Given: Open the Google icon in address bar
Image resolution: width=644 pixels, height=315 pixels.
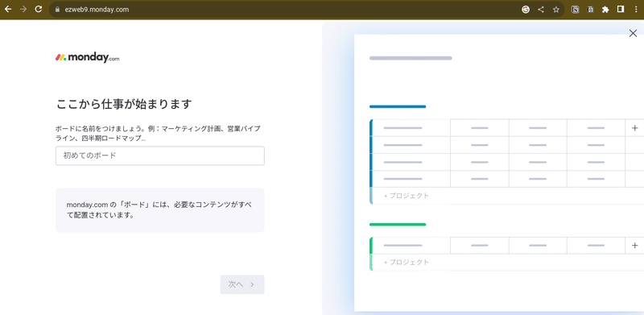Looking at the screenshot, I should pos(526,10).
